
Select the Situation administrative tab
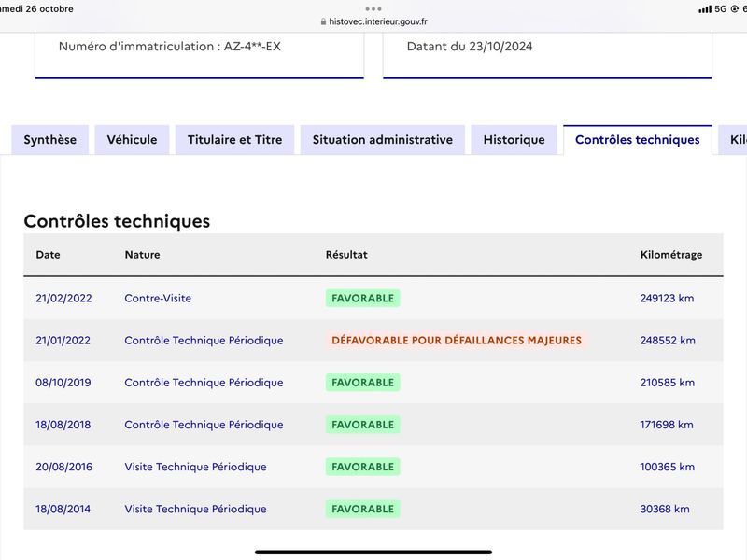tap(383, 139)
